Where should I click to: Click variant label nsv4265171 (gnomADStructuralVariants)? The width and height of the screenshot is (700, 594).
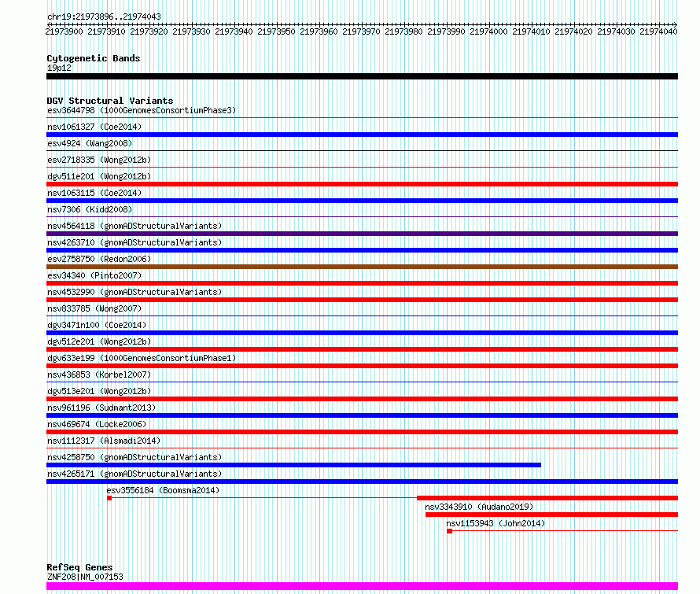point(134,474)
